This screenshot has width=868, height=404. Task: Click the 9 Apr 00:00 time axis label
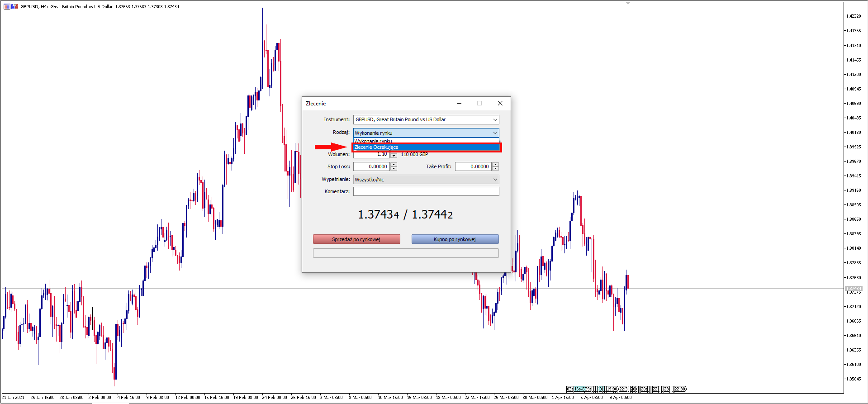point(621,398)
